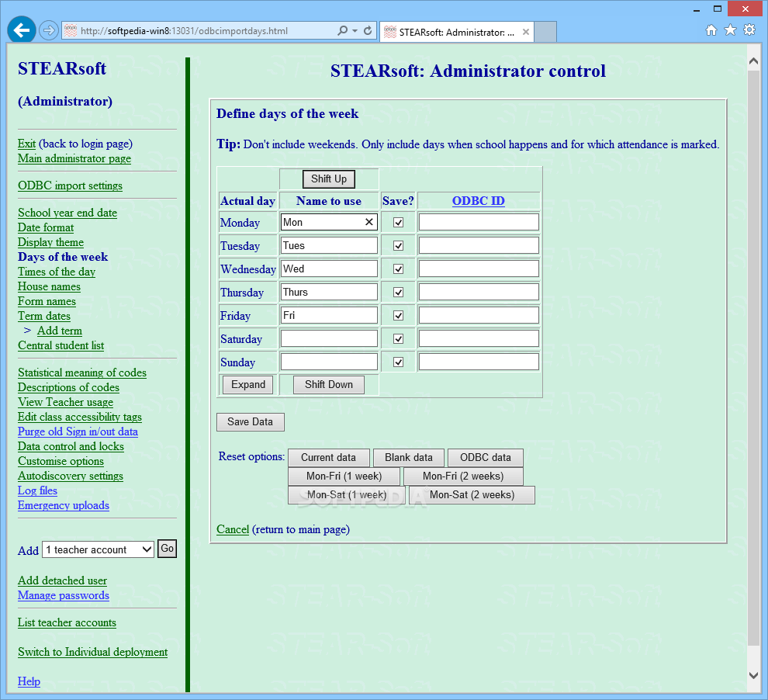Click the scrollbar down arrow
This screenshot has width=768, height=700.
click(x=754, y=675)
